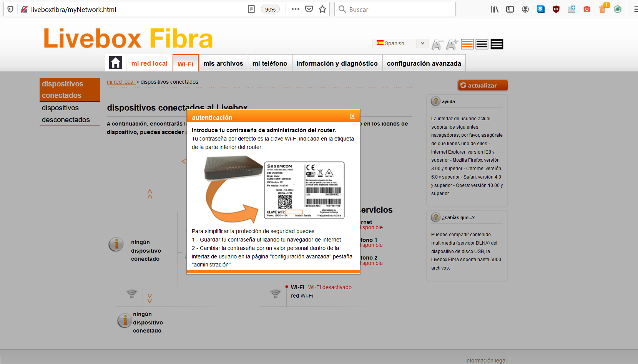Click the left Wi-Fi signal icon
Image resolution: width=638 pixels, height=364 pixels.
tap(132, 294)
